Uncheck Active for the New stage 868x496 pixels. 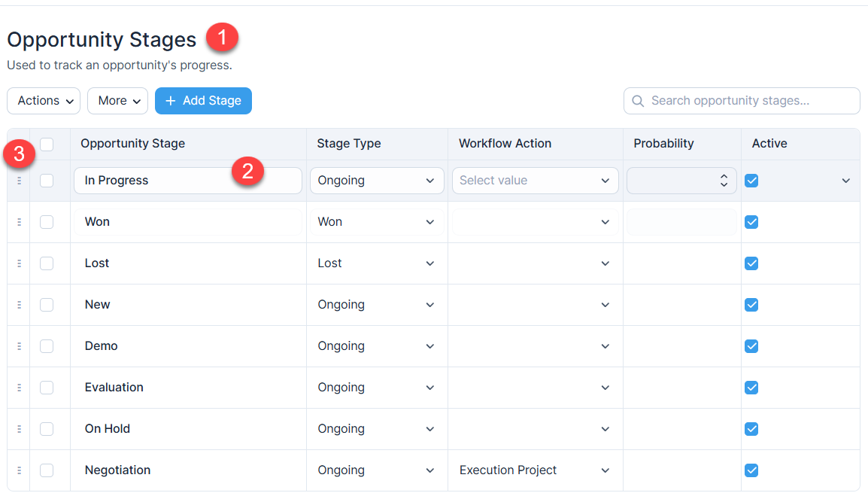pyautogui.click(x=751, y=305)
